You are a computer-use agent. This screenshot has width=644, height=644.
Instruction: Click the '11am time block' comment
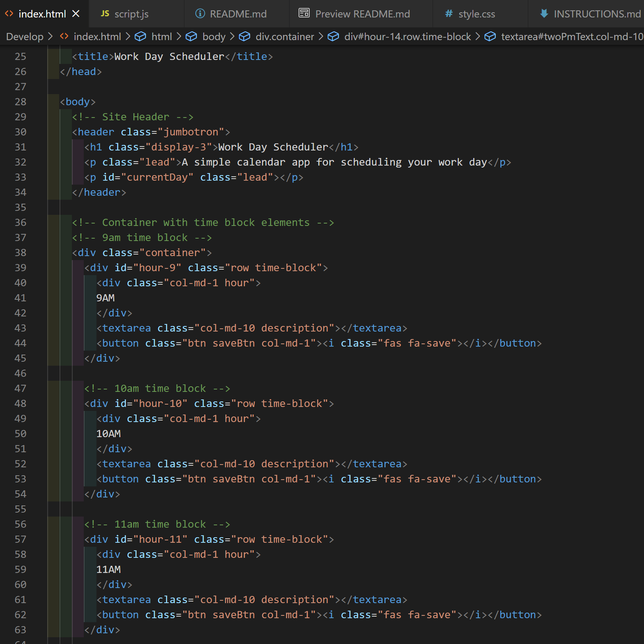(157, 524)
